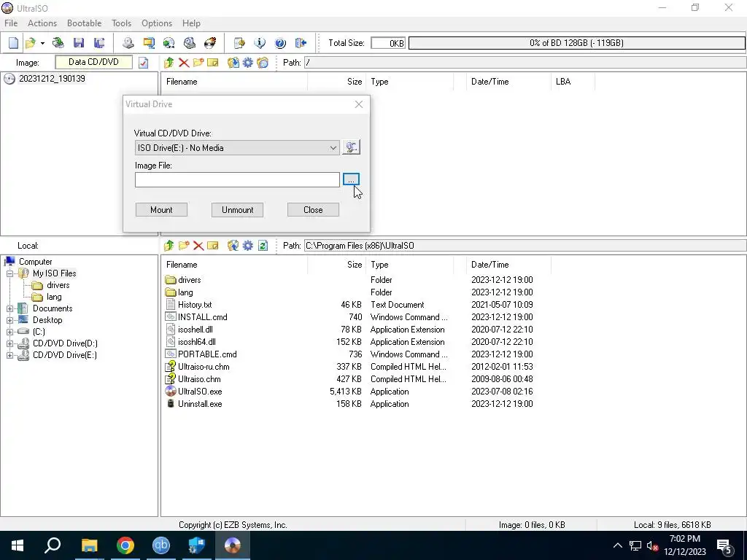The height and width of the screenshot is (560, 747).
Task: Click the gear Properties icon in Image toolbar
Action: tap(248, 63)
